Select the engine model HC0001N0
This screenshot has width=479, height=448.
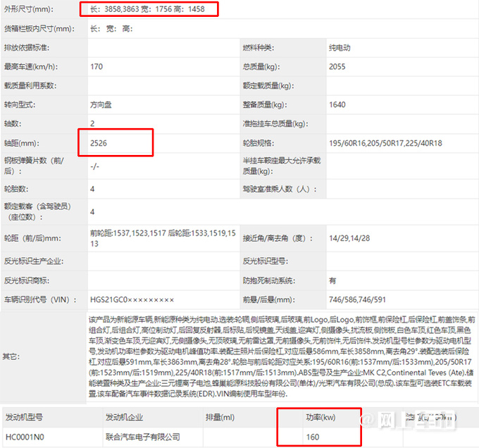tap(25, 437)
